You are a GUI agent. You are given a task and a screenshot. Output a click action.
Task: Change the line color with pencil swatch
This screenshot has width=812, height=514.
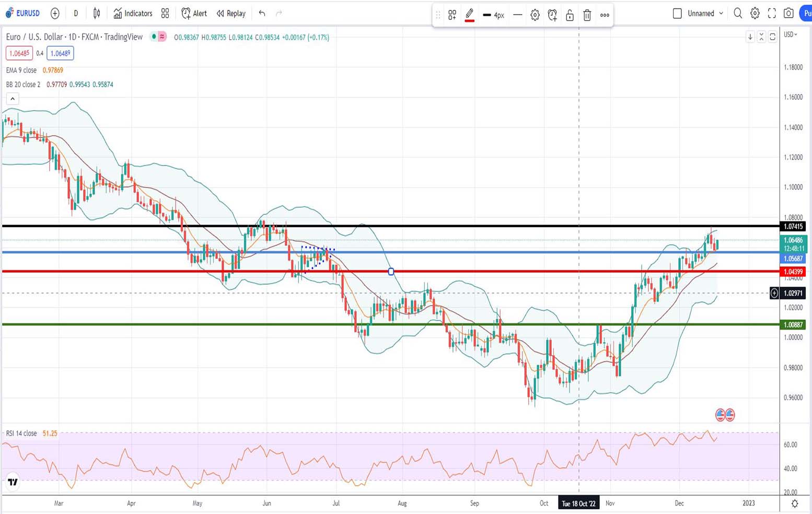[469, 15]
